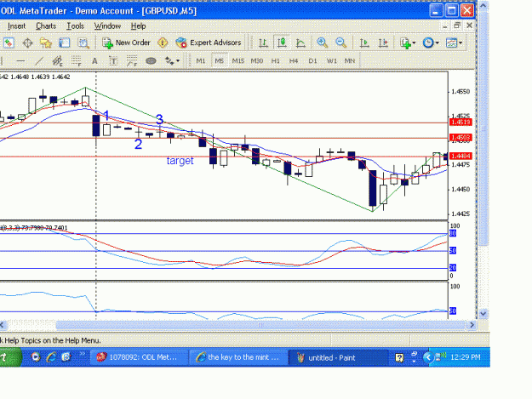Open the Strategy Tester magnifier icon
Image resolution: width=532 pixels, height=399 pixels.
coord(83,43)
